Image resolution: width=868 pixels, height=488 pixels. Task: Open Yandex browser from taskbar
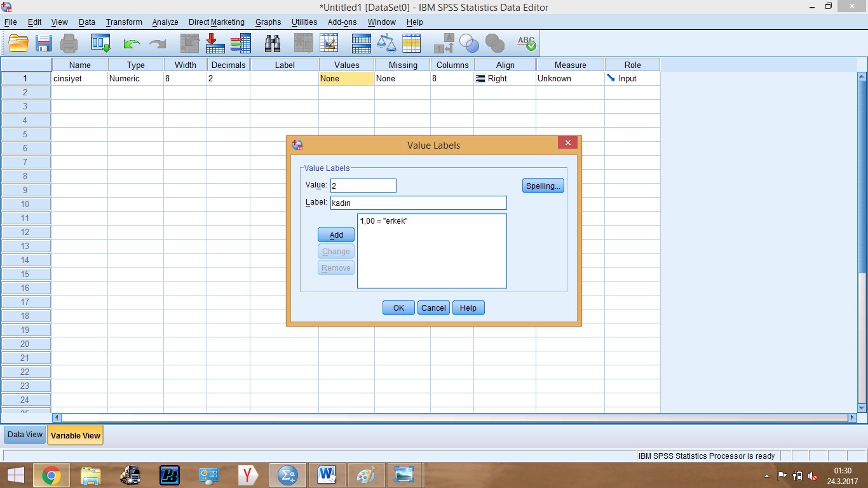tap(248, 475)
